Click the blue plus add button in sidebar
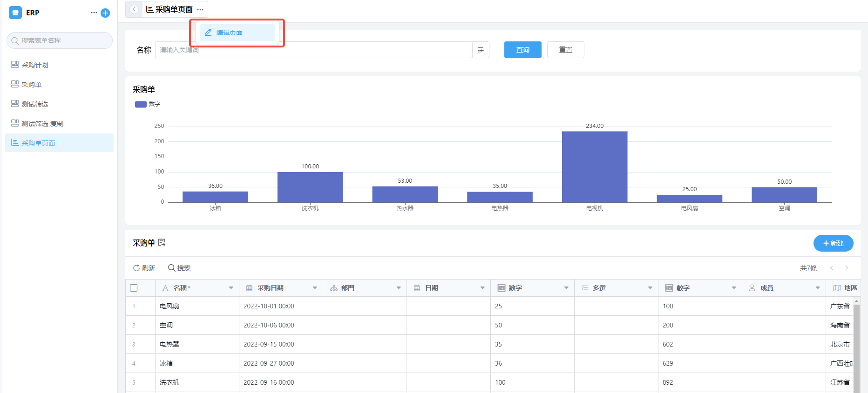 coord(105,13)
